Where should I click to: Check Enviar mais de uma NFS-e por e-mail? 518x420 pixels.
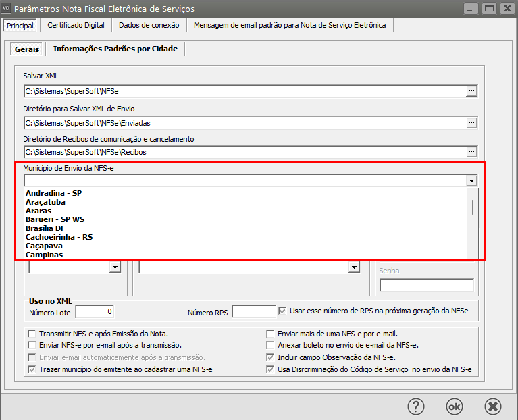pos(271,334)
